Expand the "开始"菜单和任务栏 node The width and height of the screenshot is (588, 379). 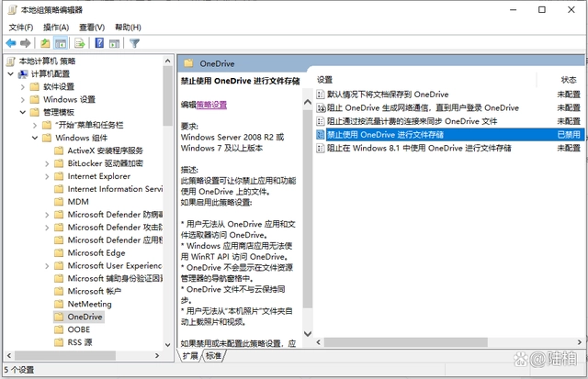point(35,125)
